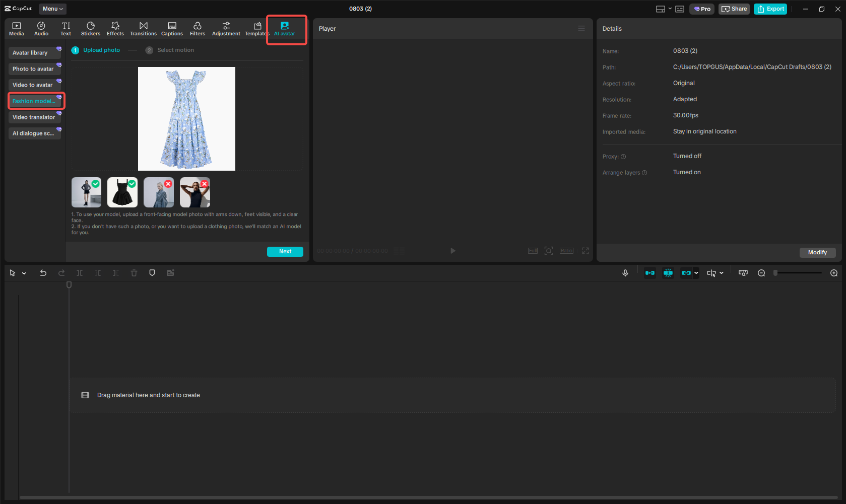Switch to the Fashion model tab
The height and width of the screenshot is (504, 846).
coord(35,101)
